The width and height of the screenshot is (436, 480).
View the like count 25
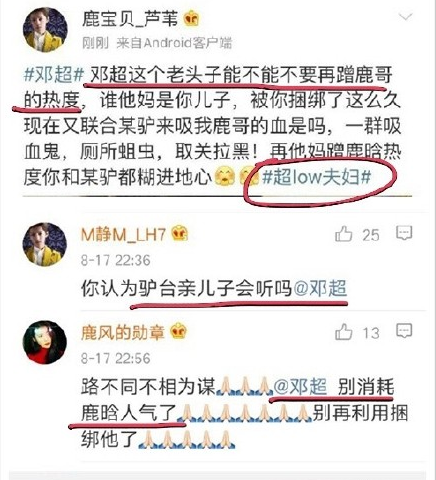[x=371, y=235]
